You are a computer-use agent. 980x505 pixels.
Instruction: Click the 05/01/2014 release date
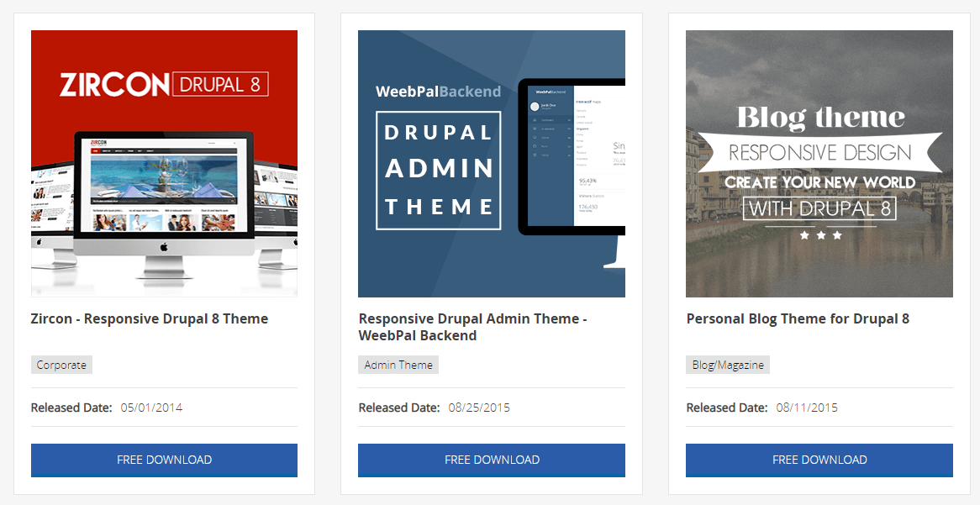[x=151, y=408]
